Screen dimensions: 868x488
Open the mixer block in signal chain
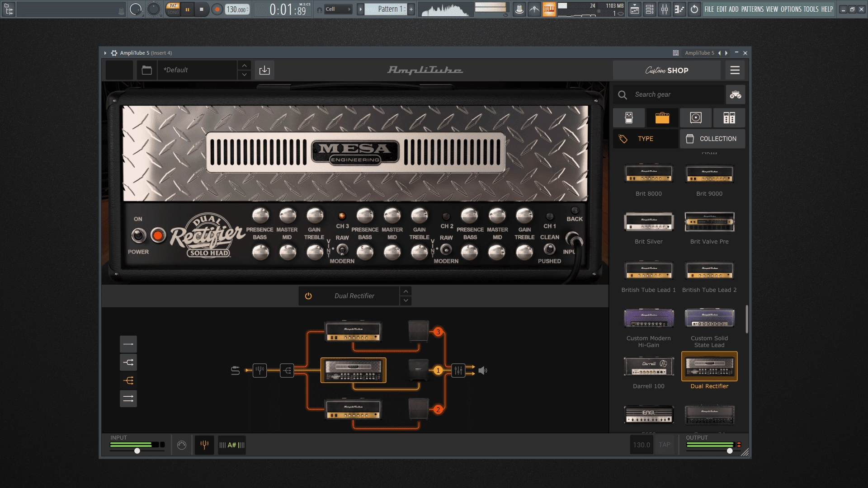[x=458, y=371]
